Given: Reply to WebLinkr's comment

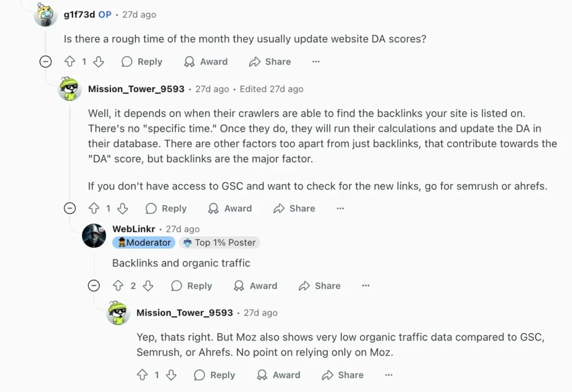Looking at the screenshot, I should click(x=191, y=285).
